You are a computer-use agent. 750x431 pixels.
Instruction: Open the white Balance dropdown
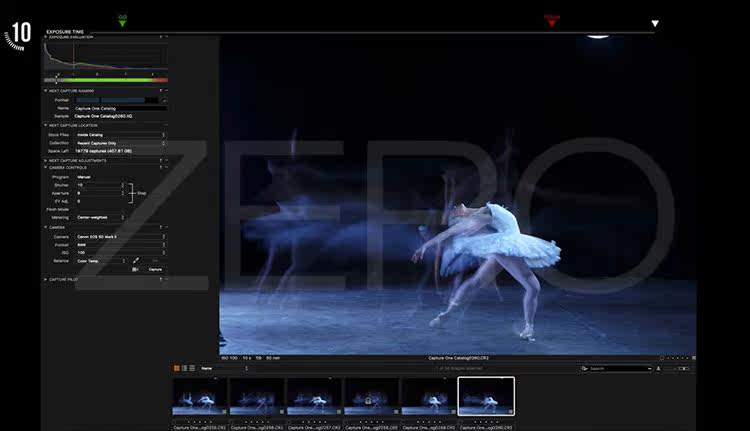(x=100, y=261)
